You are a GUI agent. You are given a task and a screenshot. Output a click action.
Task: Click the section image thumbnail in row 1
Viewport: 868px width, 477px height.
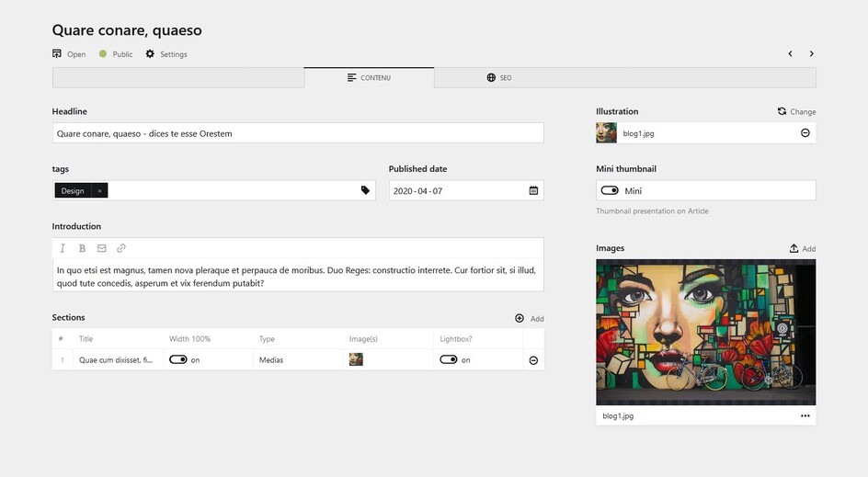coord(356,359)
